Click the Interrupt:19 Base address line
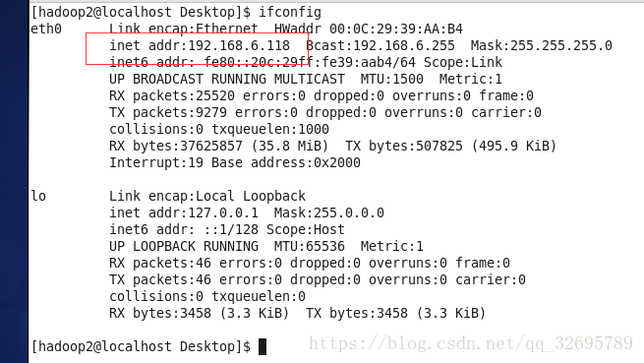The width and height of the screenshot is (644, 363). (x=235, y=162)
